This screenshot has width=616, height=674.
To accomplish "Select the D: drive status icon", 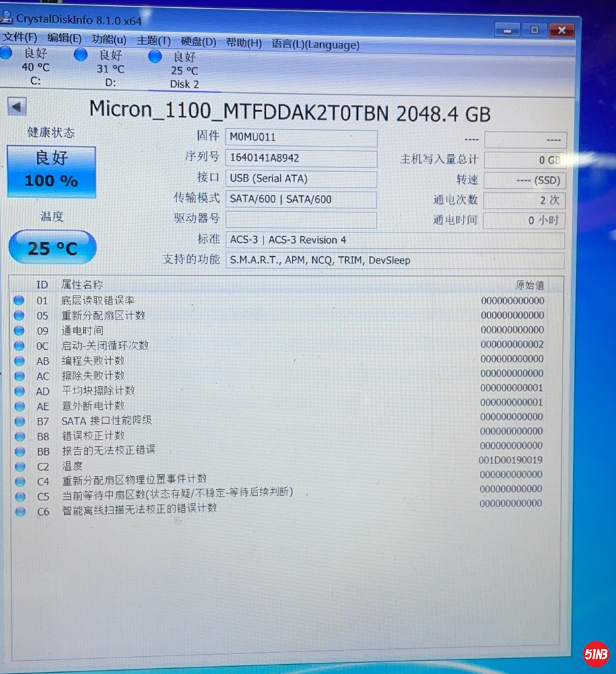I will click(x=81, y=55).
